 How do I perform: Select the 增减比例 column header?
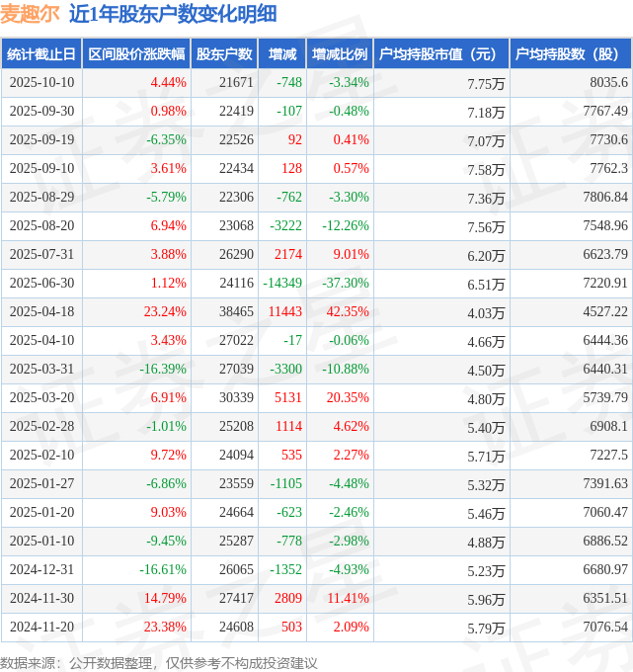(339, 54)
